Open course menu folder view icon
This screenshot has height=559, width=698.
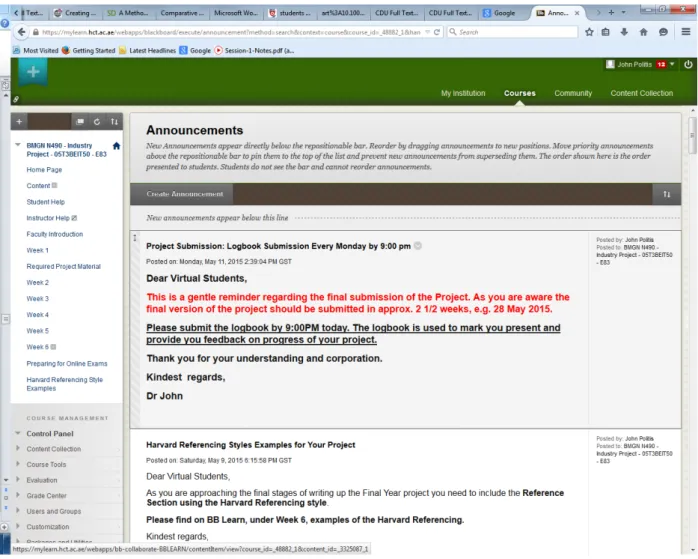coord(80,122)
